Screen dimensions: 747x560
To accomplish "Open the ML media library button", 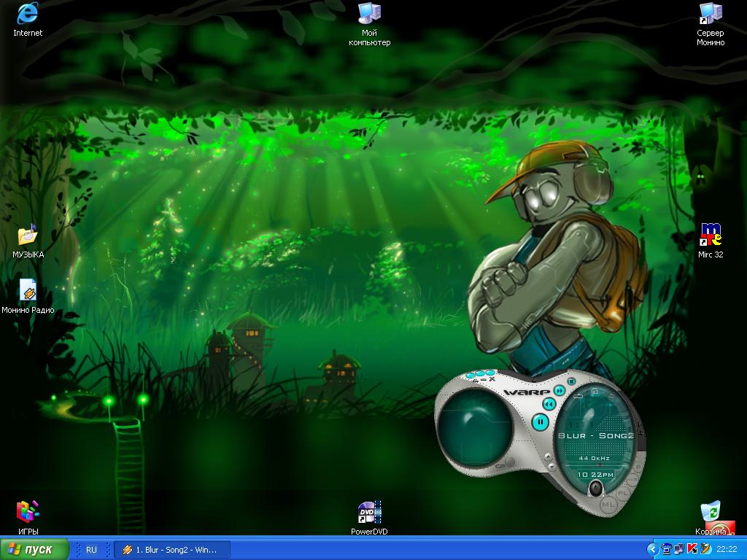I will (609, 505).
